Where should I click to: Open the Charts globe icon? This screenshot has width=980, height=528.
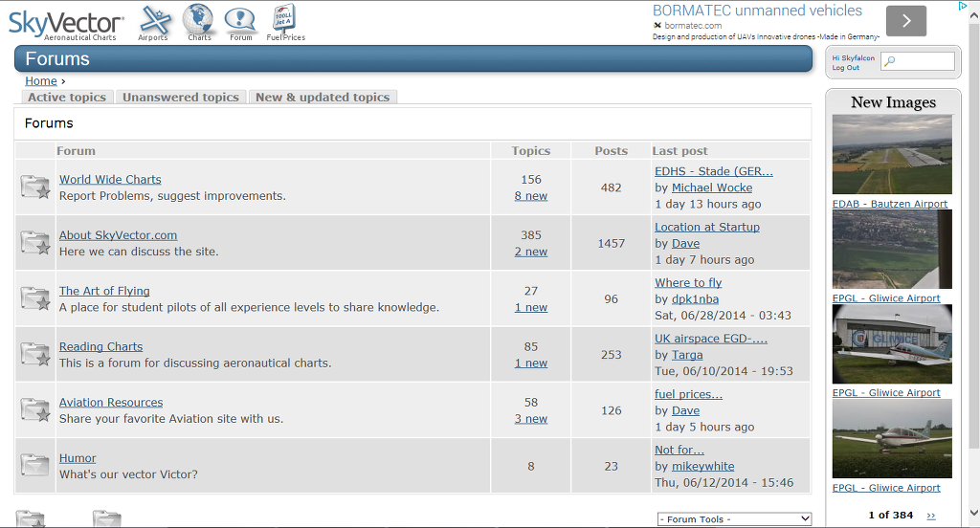[199, 23]
